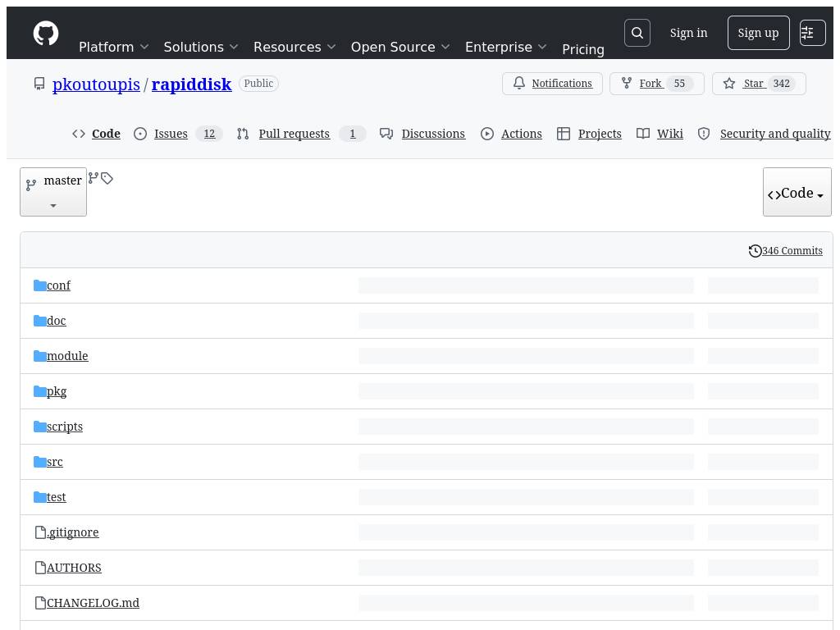This screenshot has height=630, width=840.
Task: Go to the Pricing page
Action: pyautogui.click(x=583, y=49)
